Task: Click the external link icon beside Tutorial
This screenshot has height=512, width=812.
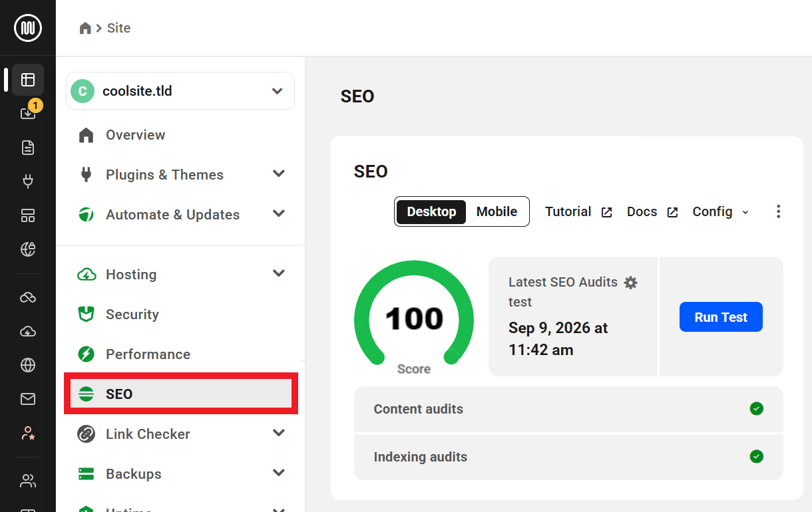Action: [x=606, y=213]
